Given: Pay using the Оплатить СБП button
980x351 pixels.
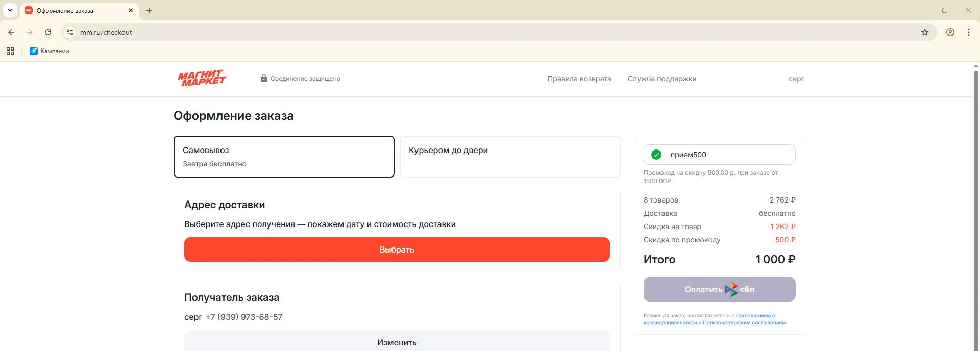Looking at the screenshot, I should pos(719,289).
